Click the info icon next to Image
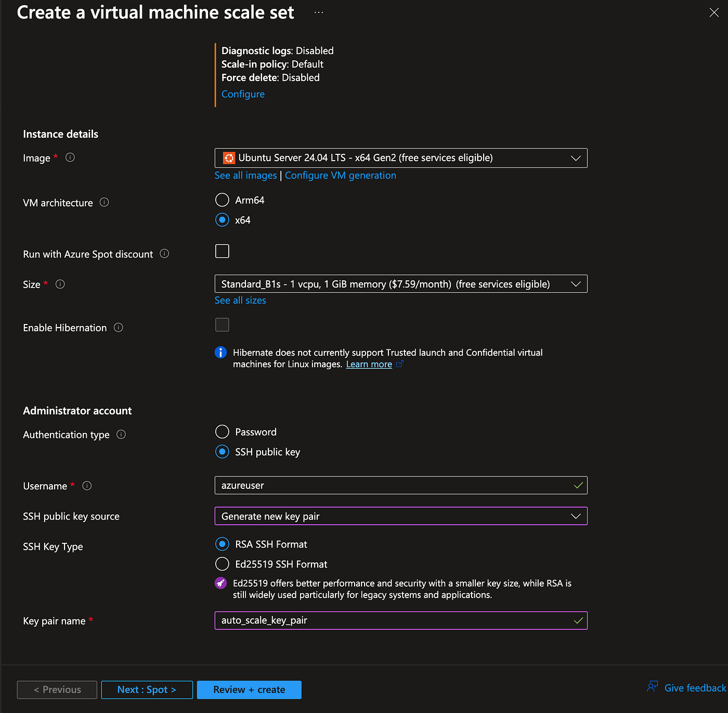Screen dimensions: 728x713 [70, 157]
